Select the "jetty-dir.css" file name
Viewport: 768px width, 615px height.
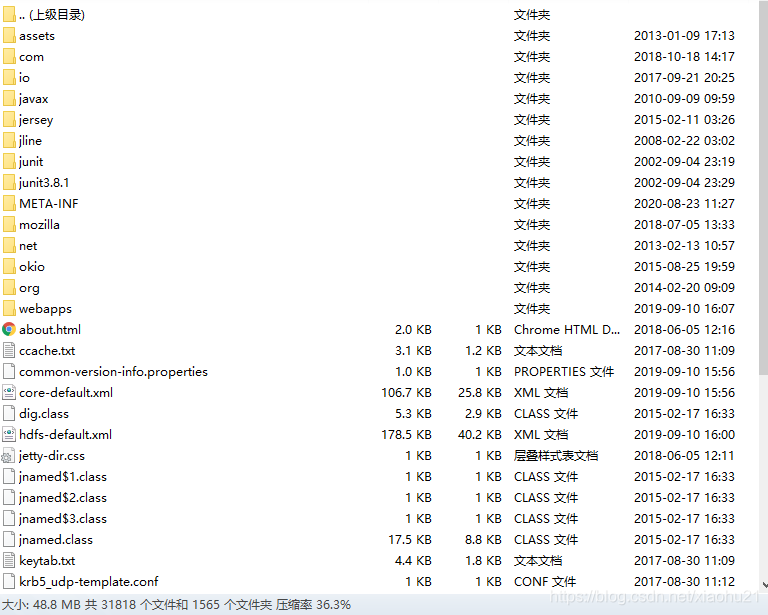coord(51,456)
